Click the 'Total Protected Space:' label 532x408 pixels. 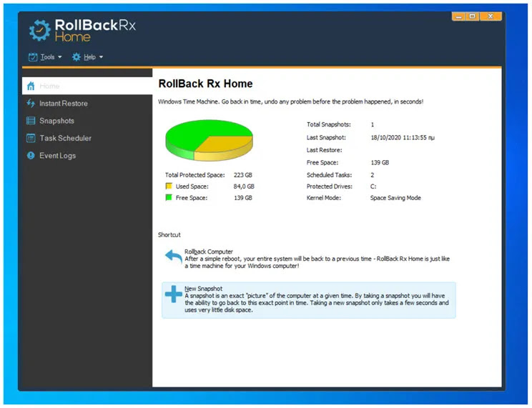click(x=194, y=175)
